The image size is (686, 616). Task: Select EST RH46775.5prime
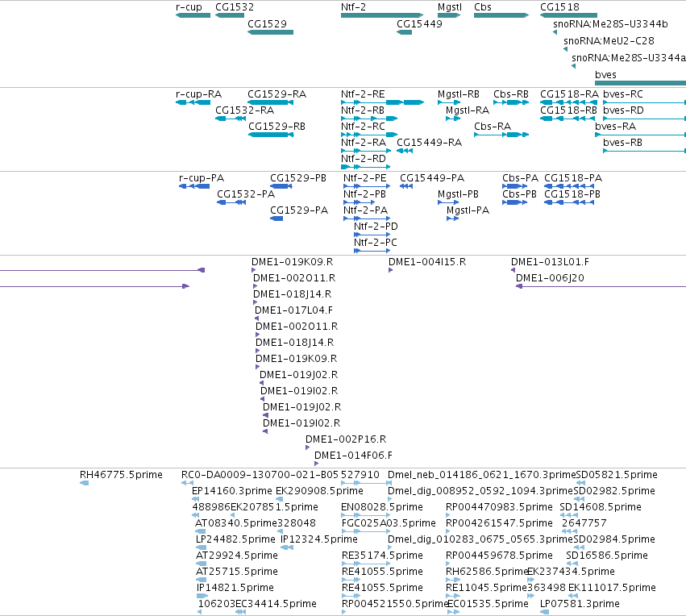pyautogui.click(x=84, y=483)
